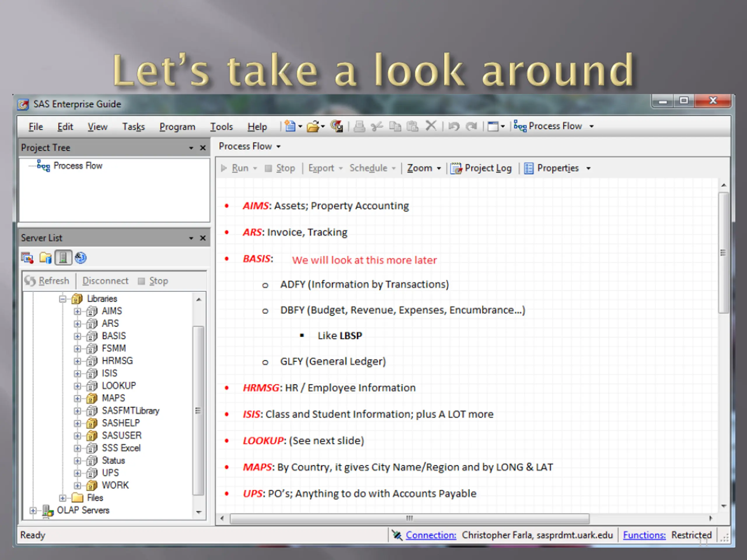Click the New item toolbar icon
The width and height of the screenshot is (747, 560).
coord(290,126)
